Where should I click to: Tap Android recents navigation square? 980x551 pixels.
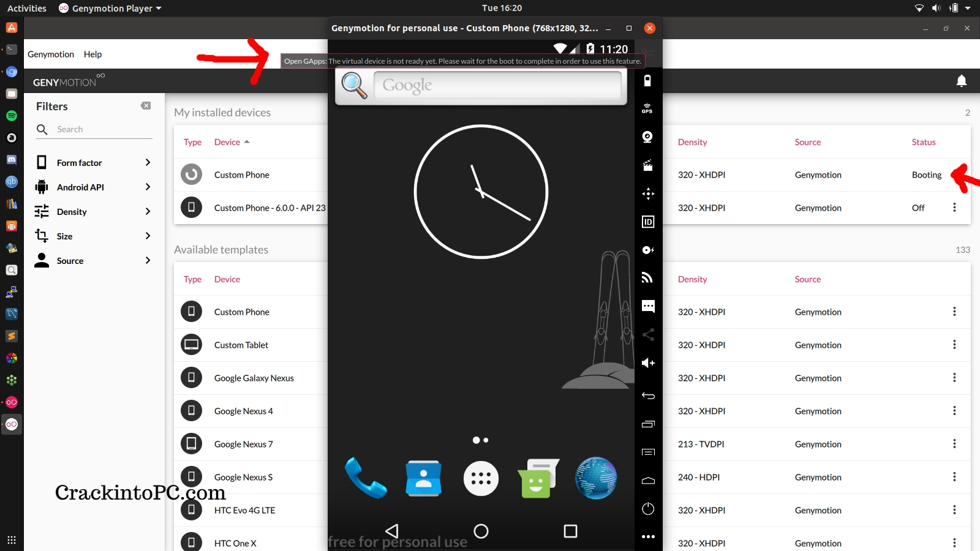point(570,531)
